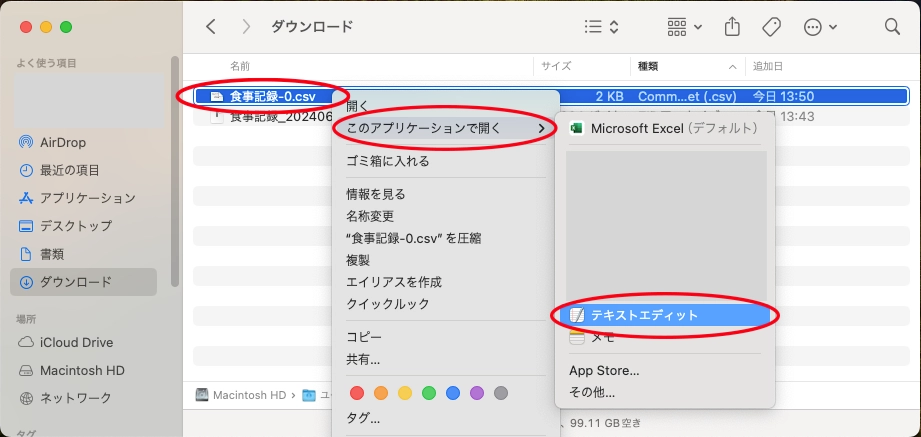The height and width of the screenshot is (437, 921).
Task: Click the network globe icon
Action: pos(26,398)
